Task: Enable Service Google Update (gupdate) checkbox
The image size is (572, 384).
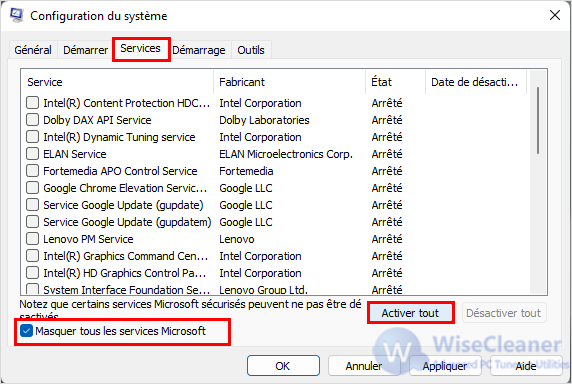Action: (x=32, y=205)
